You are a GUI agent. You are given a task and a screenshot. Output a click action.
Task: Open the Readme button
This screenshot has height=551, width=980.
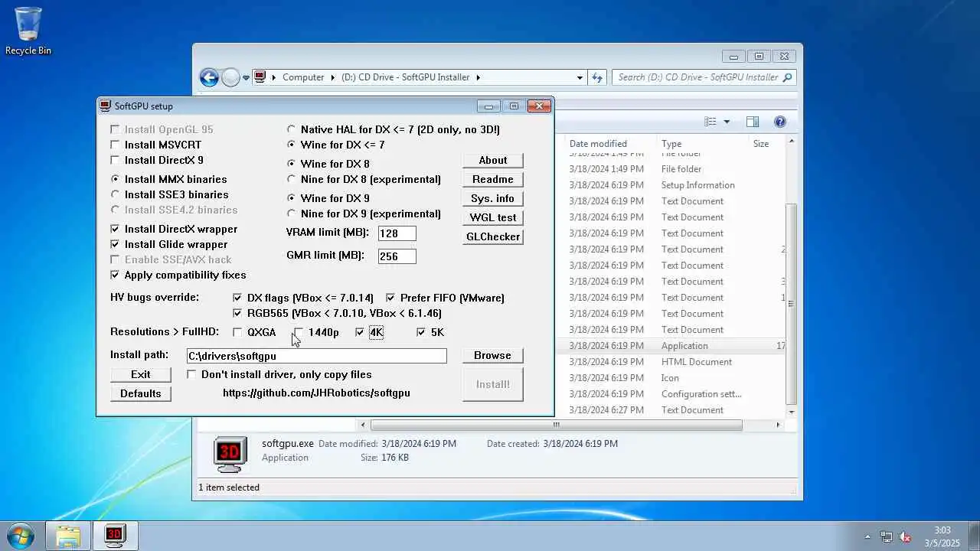(493, 179)
